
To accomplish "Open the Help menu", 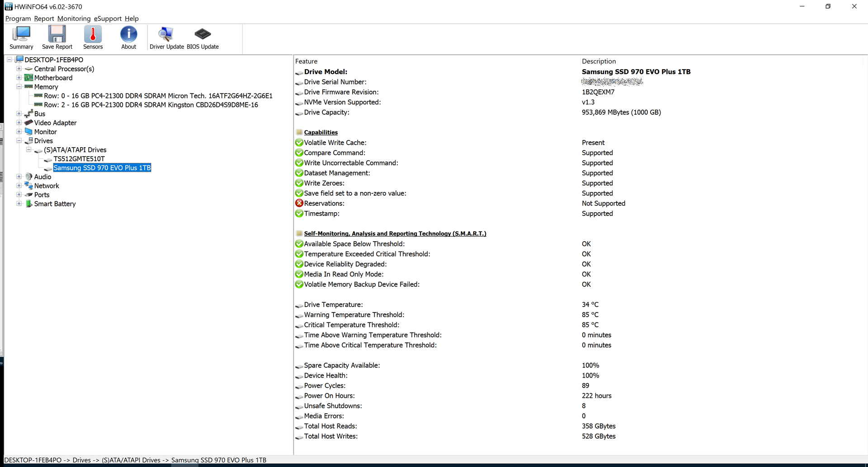I will (132, 19).
